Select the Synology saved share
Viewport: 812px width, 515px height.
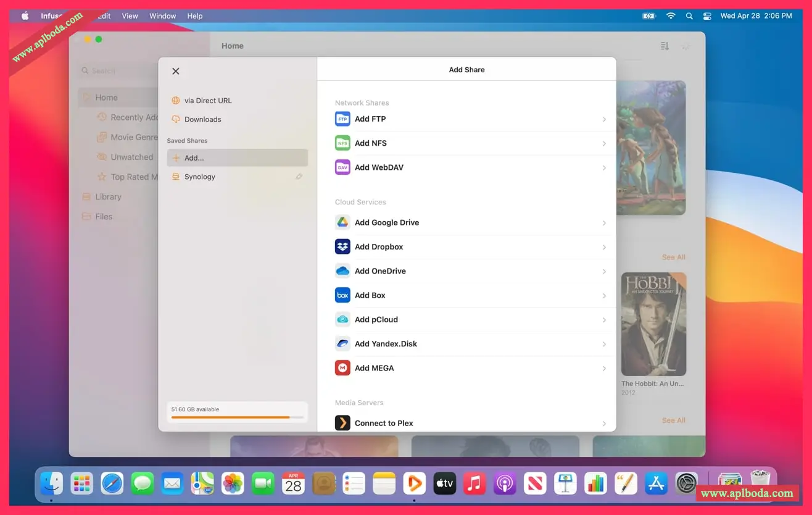point(200,177)
